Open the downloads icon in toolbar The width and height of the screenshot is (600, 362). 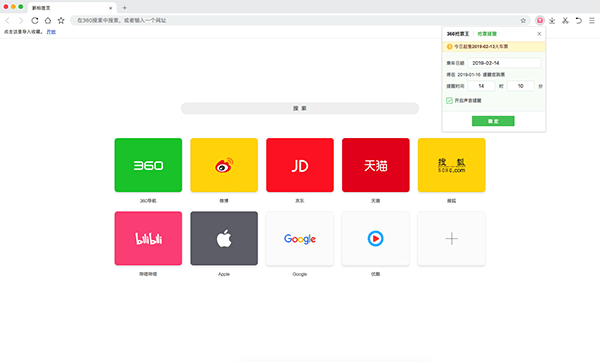(x=552, y=21)
